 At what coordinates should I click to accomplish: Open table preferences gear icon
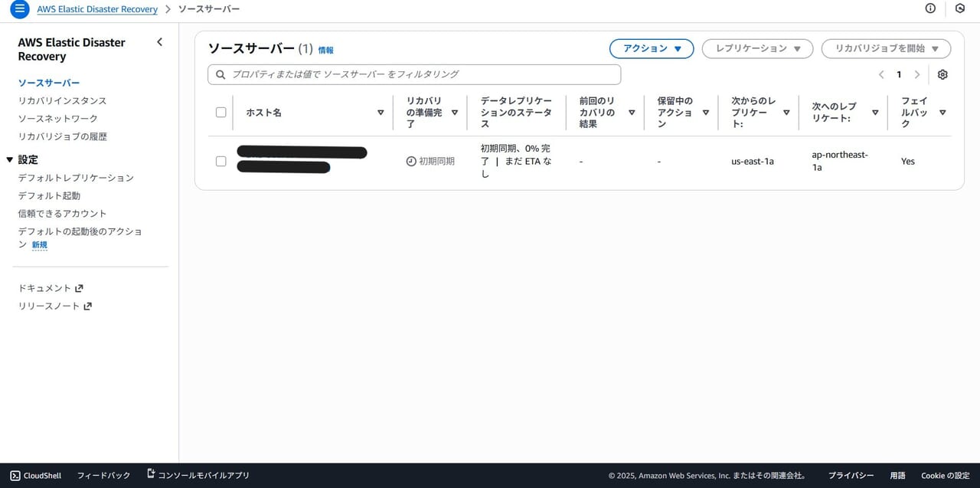click(x=942, y=74)
